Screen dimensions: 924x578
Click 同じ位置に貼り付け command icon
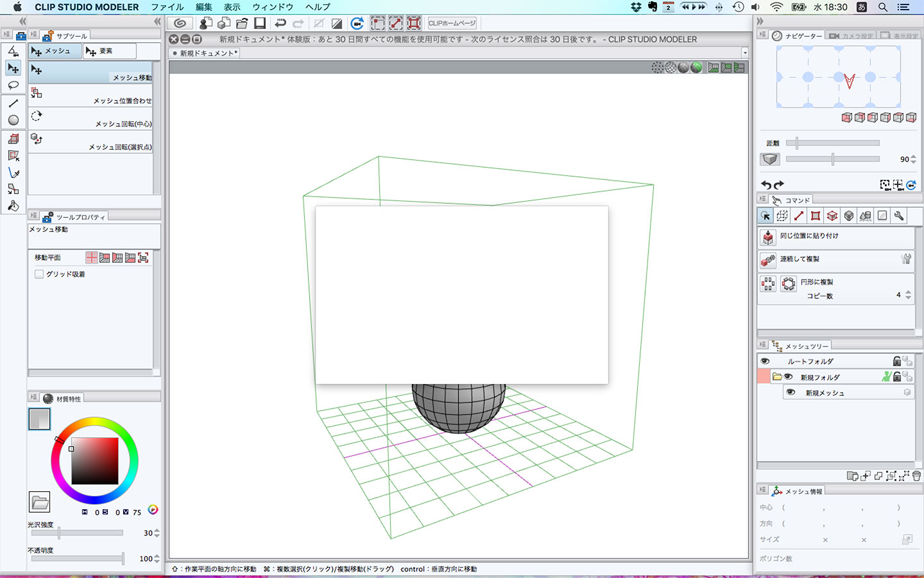coord(768,237)
